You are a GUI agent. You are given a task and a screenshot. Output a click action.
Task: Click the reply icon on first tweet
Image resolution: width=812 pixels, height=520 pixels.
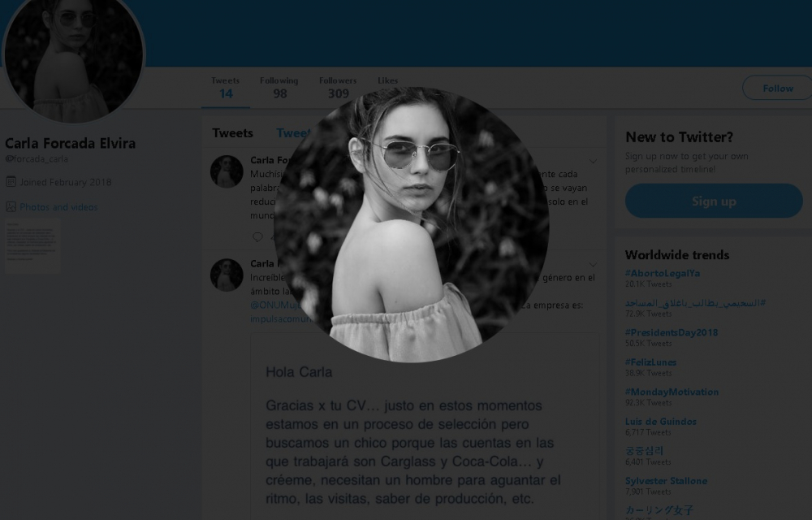click(257, 236)
